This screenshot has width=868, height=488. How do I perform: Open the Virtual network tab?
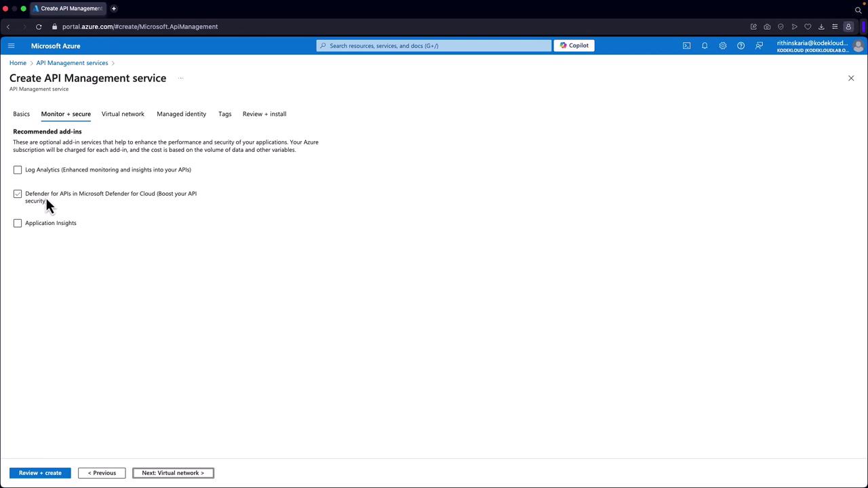coord(123,114)
